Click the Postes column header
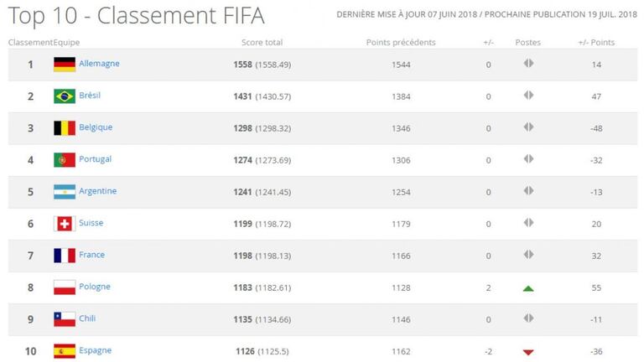The image size is (644, 362). (527, 42)
